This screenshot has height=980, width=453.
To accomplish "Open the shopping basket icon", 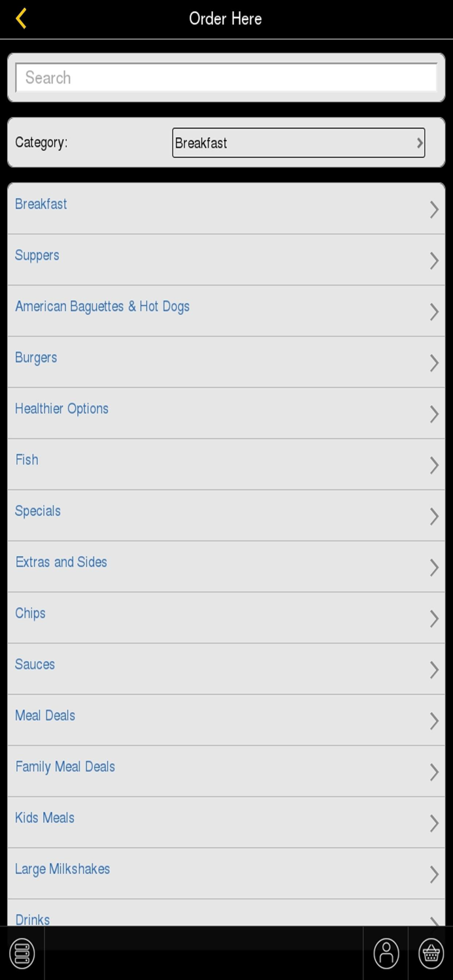I will [431, 953].
